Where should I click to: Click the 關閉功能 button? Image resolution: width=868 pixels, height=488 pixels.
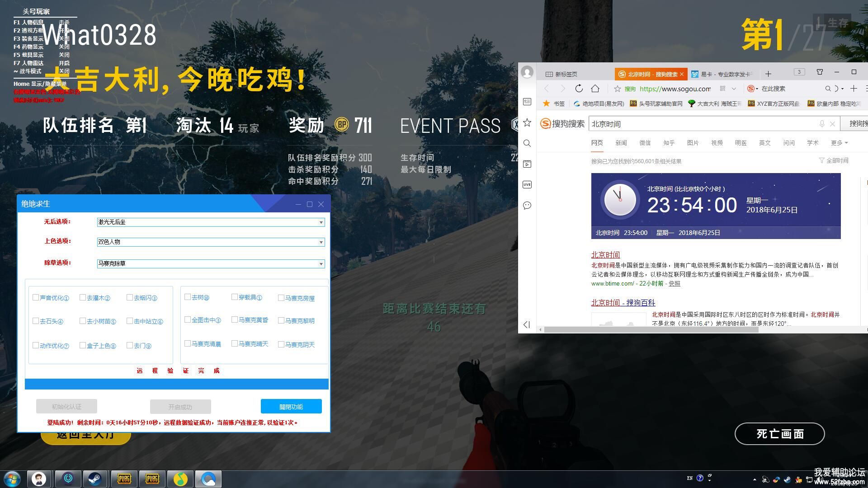(291, 407)
